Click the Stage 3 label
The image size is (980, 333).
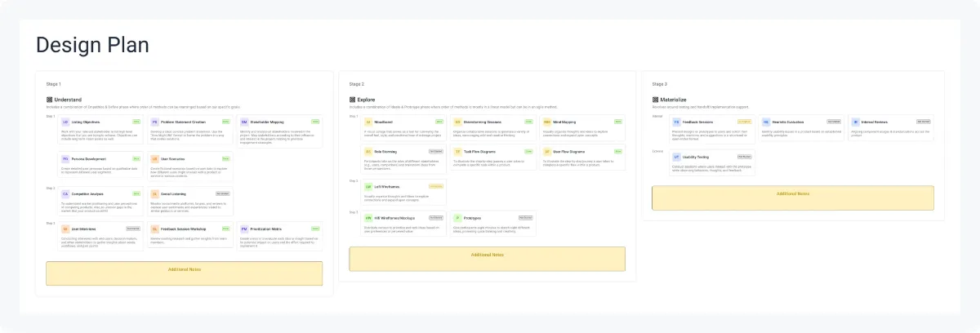(x=660, y=84)
